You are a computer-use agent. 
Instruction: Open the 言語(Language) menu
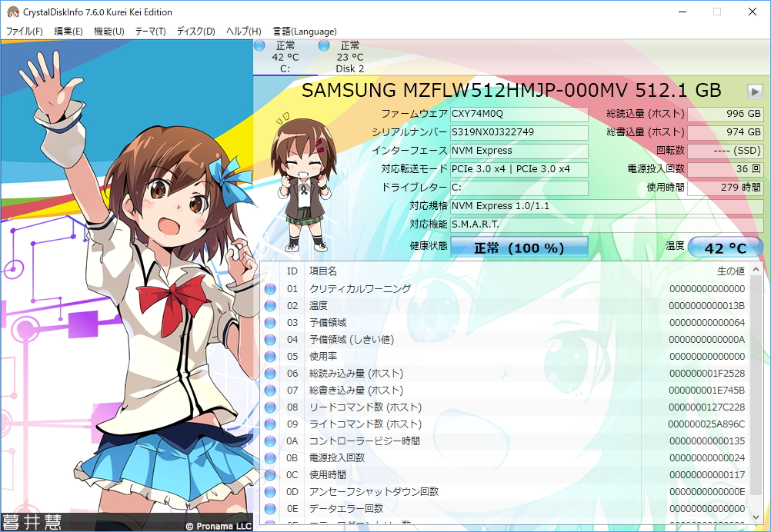[305, 32]
